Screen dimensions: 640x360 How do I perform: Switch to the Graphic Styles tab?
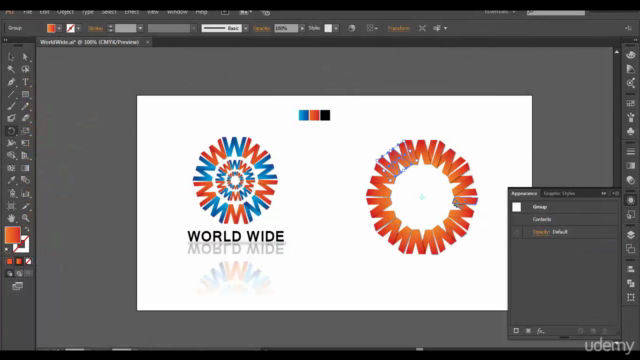point(559,193)
